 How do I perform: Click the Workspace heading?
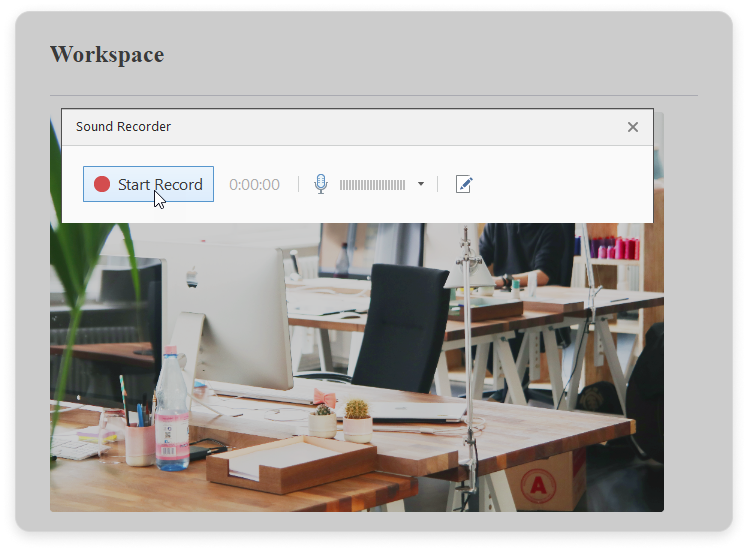tap(107, 54)
